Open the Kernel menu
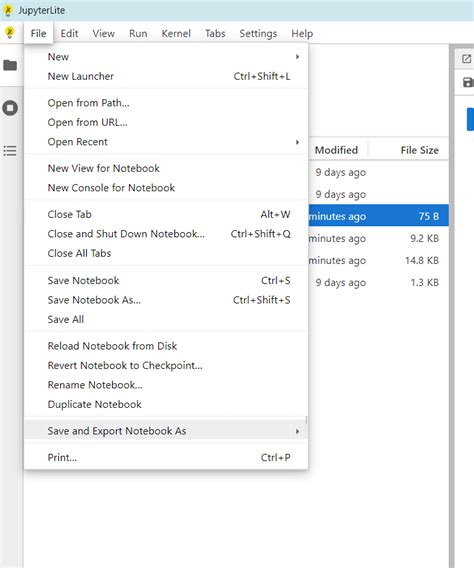The width and height of the screenshot is (474, 568). point(176,33)
